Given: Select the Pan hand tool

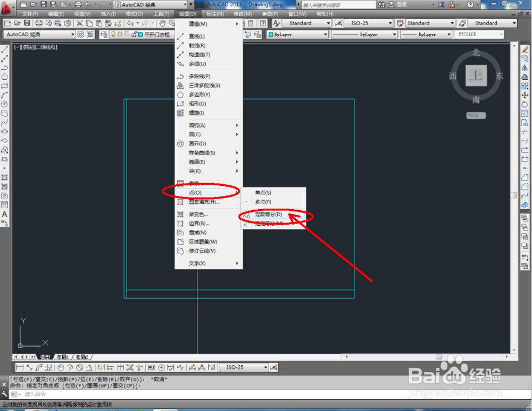Looking at the screenshot, I should pyautogui.click(x=162, y=23).
